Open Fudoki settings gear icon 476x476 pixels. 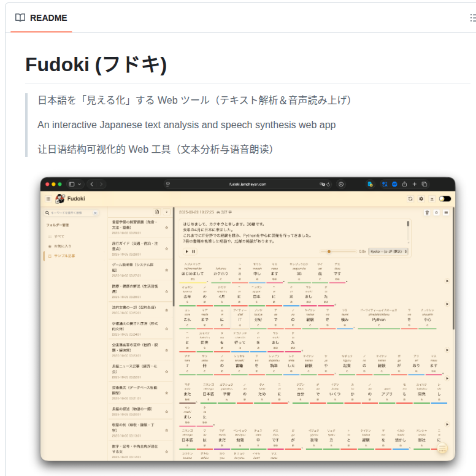pos(421,199)
